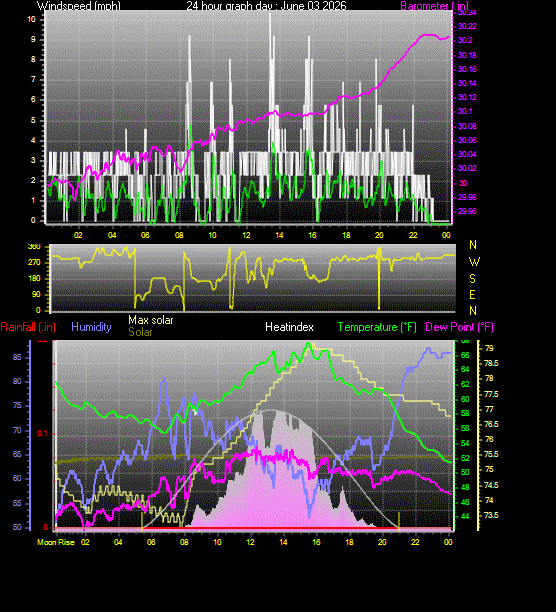Select wind direction axis value 180
556x612 pixels.
[x=34, y=278]
